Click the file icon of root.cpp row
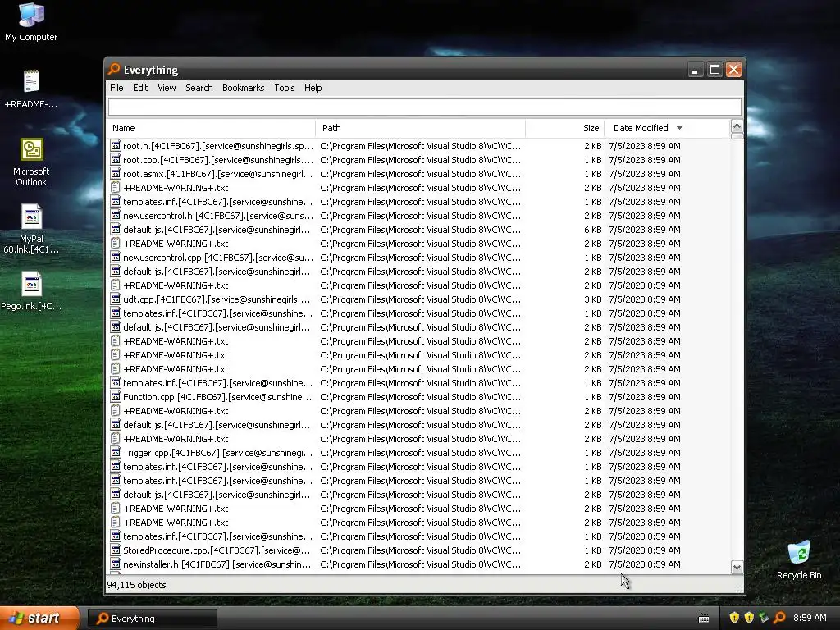 [x=115, y=160]
